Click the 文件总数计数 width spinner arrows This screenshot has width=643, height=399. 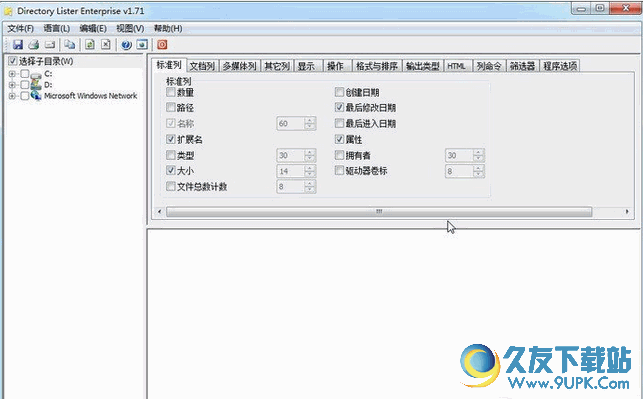(x=310, y=187)
